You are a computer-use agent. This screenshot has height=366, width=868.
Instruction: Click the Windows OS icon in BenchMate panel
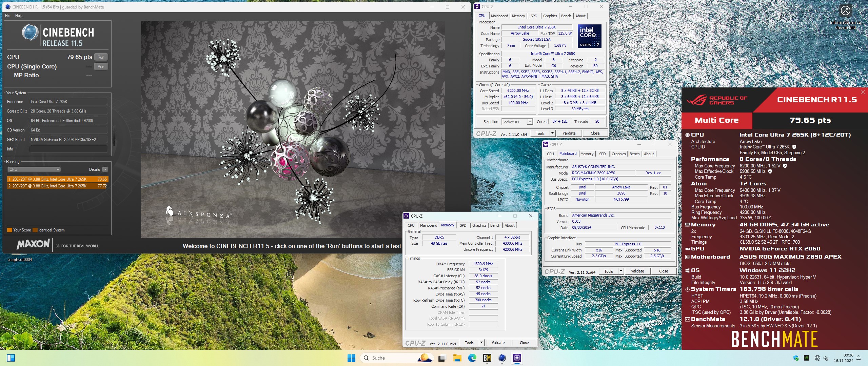(687, 270)
